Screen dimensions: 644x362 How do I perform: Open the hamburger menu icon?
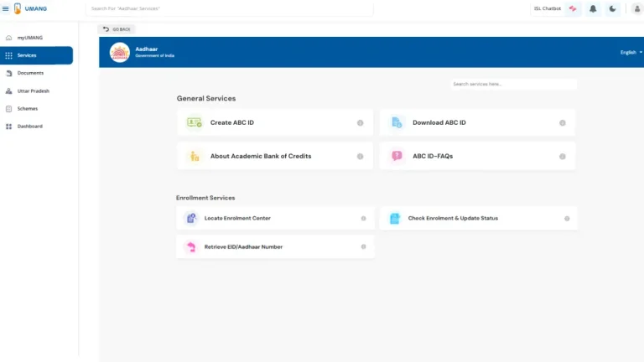5,8
